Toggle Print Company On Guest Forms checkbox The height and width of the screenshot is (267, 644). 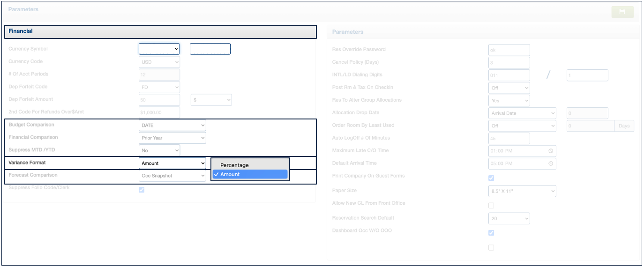point(491,178)
